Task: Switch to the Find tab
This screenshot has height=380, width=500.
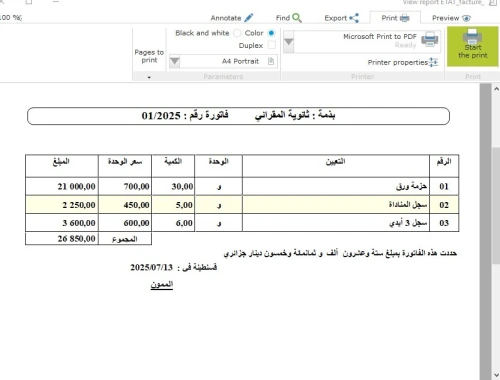Action: [288, 18]
